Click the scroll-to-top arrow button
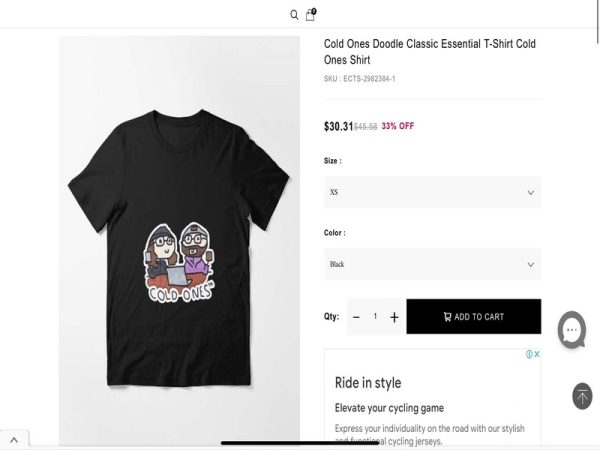Image resolution: width=600 pixels, height=450 pixels. (582, 396)
